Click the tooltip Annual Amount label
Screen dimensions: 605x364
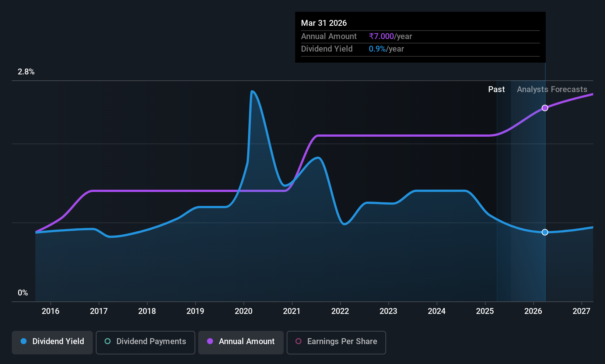click(329, 36)
